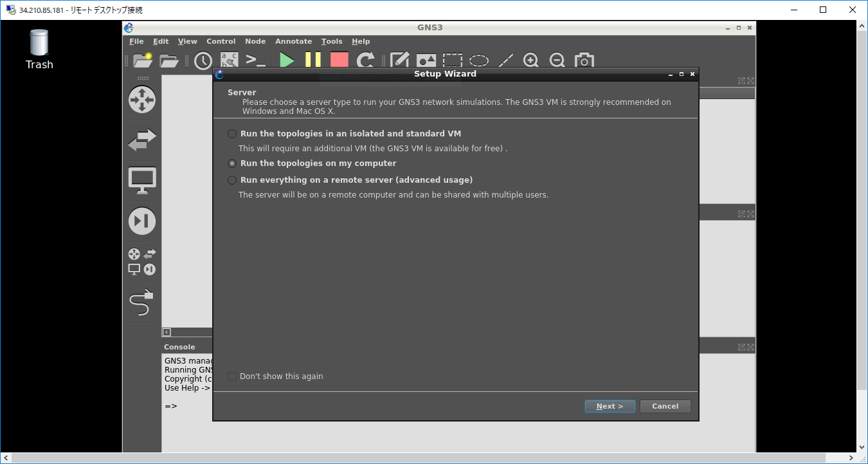Suspend all devices with yellow pause icon
This screenshot has height=464, width=868.
pos(313,60)
